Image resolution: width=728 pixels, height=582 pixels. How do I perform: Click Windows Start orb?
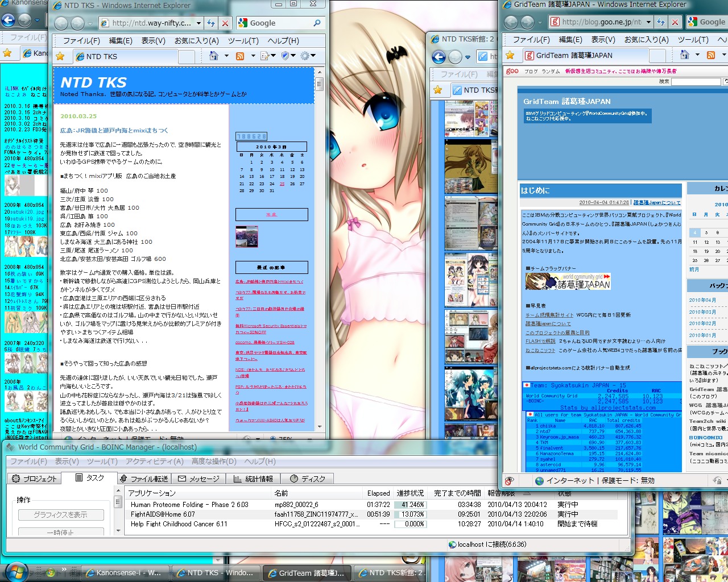coord(15,571)
